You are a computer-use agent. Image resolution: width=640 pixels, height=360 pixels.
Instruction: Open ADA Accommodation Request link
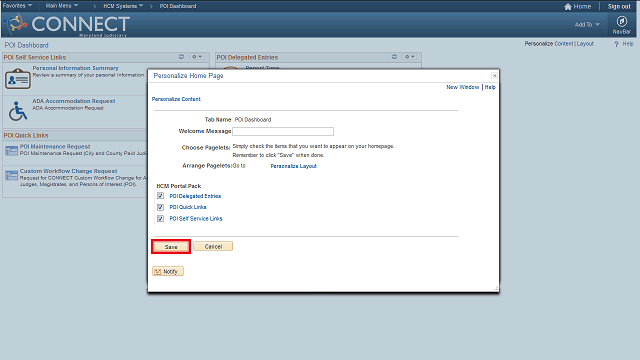click(x=74, y=101)
